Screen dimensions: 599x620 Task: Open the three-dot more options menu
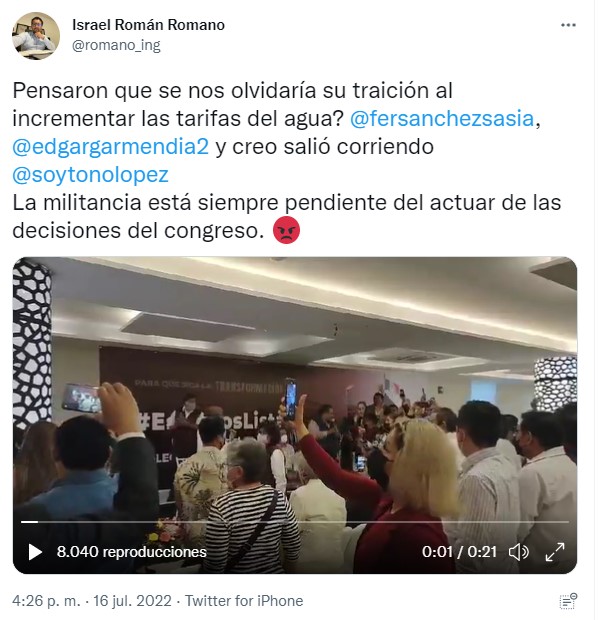(x=568, y=25)
